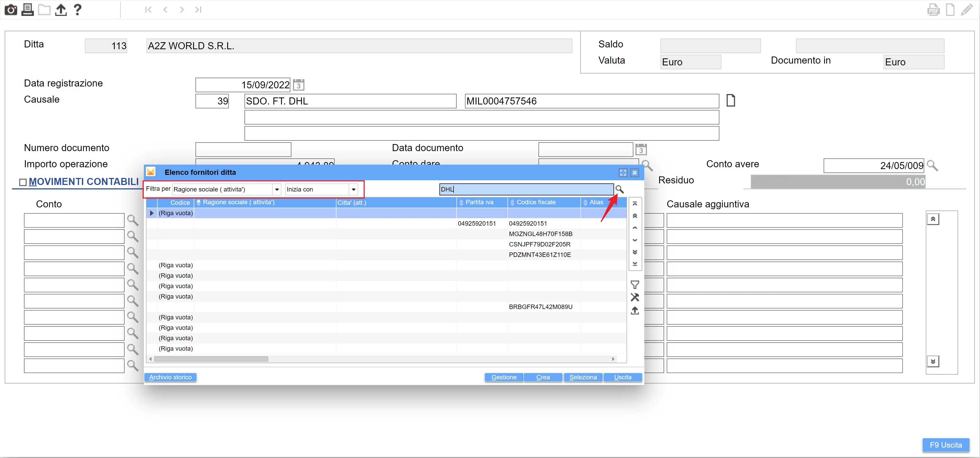Click the camera screenshot icon
This screenshot has width=980, height=458.
(x=10, y=10)
